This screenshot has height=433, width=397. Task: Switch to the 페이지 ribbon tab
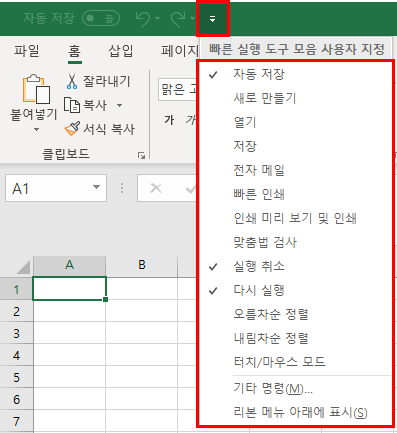pos(180,51)
